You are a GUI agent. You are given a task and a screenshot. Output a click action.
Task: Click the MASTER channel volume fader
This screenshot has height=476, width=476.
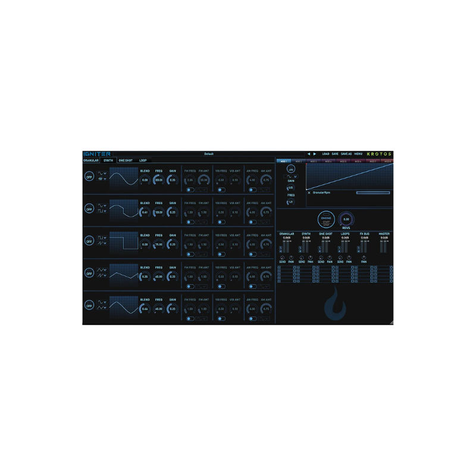pyautogui.click(x=383, y=245)
